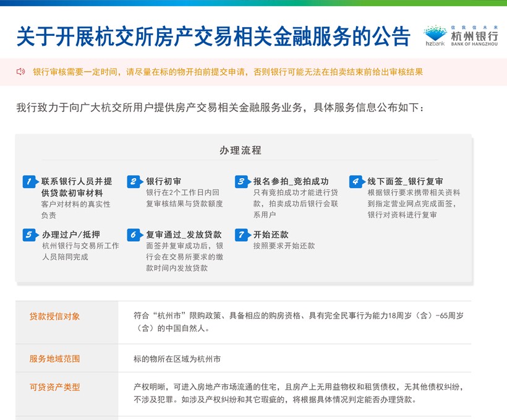Screen dimensions: 507x420
Task: Click the step 4 number badge
Action: tap(356, 182)
